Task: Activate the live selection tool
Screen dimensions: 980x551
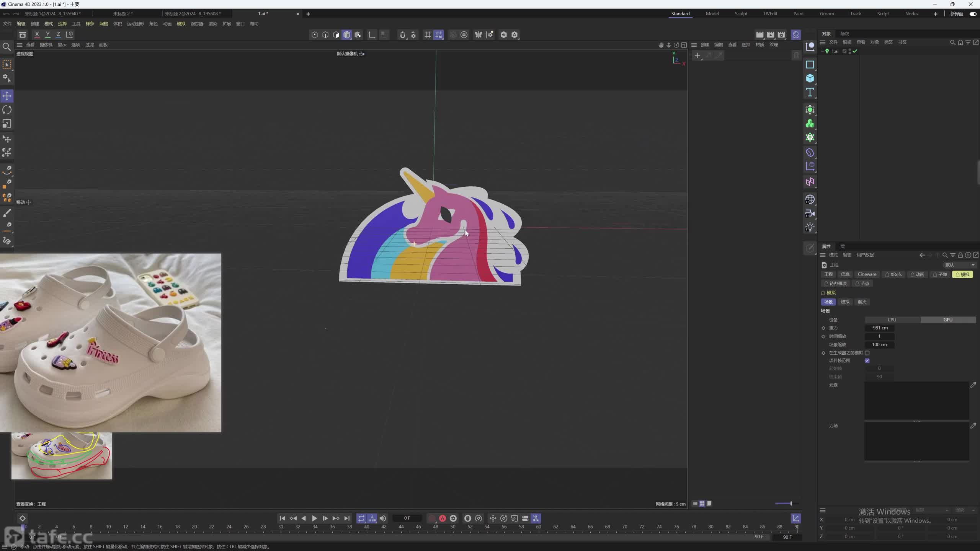Action: [7, 64]
